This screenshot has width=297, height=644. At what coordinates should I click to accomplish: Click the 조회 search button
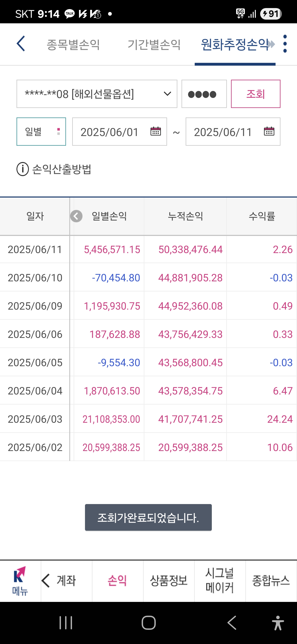[256, 94]
